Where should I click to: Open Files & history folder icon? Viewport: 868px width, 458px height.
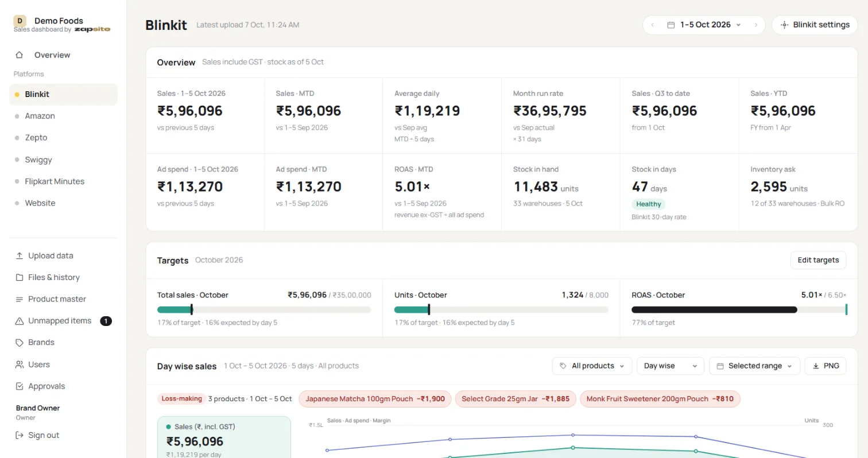click(x=20, y=277)
